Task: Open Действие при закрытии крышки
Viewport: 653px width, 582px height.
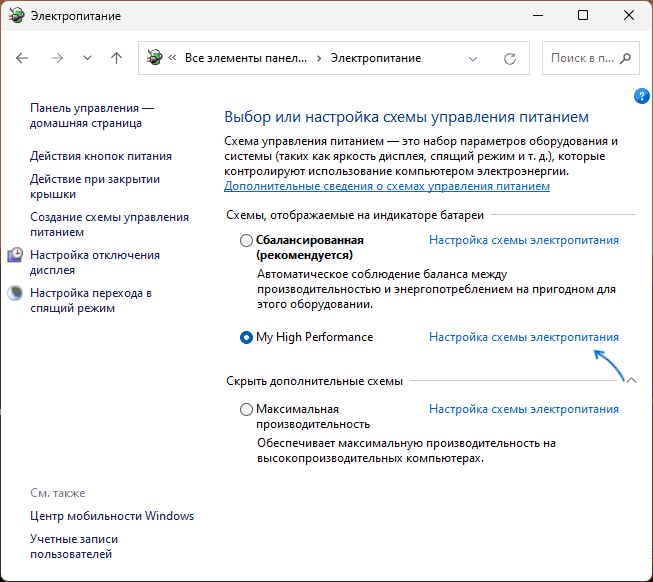Action: (95, 187)
